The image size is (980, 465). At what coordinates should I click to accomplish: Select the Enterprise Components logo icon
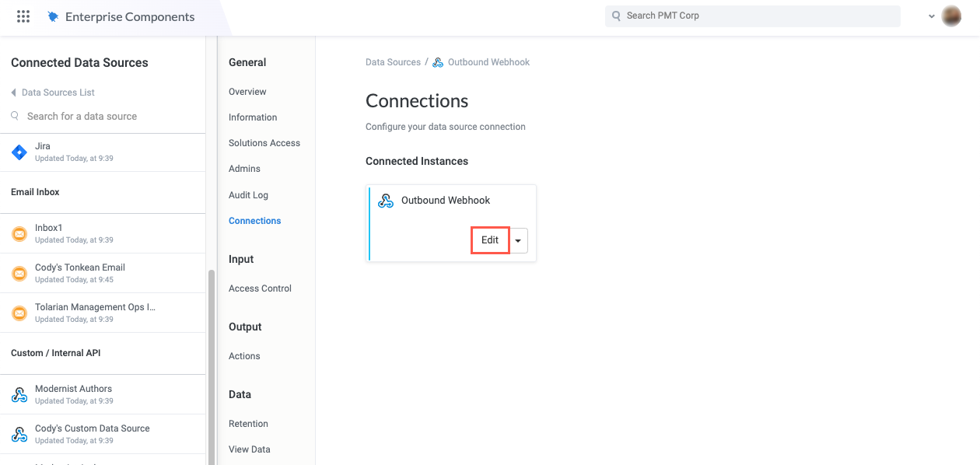tap(53, 15)
